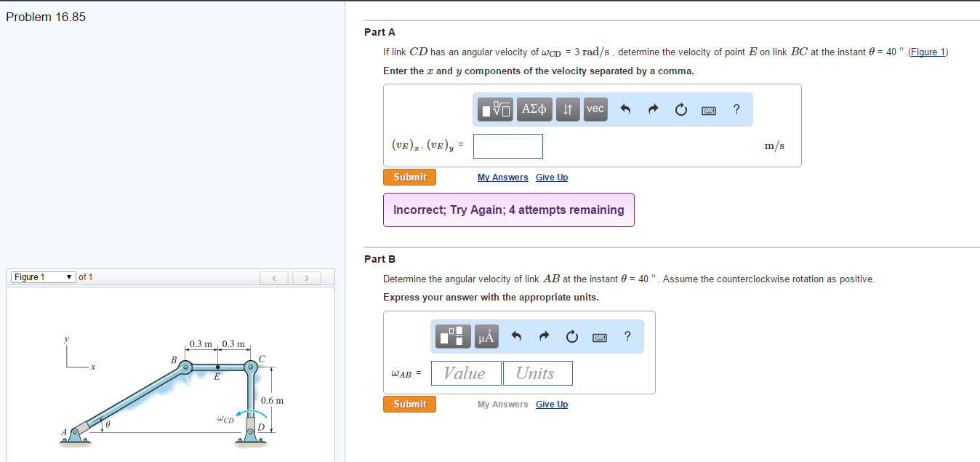Open the Figure 1 dropdown selector
This screenshot has width=980, height=462.
click(x=41, y=276)
